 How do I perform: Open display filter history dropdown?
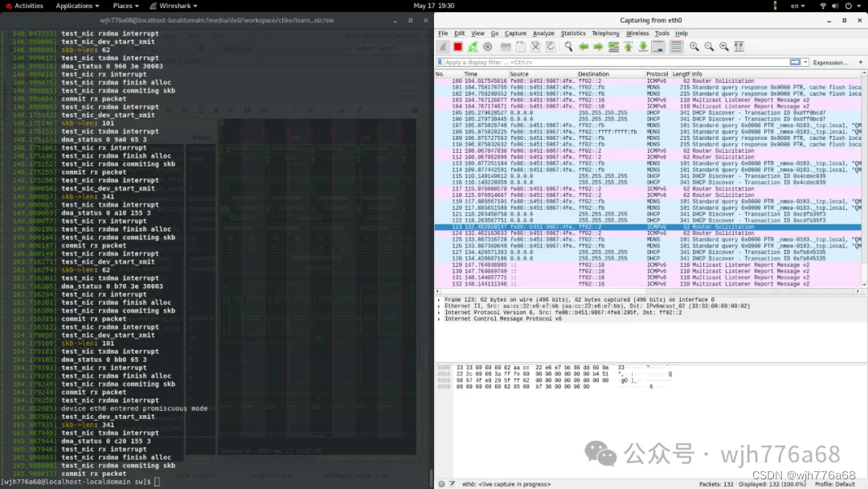(x=805, y=62)
